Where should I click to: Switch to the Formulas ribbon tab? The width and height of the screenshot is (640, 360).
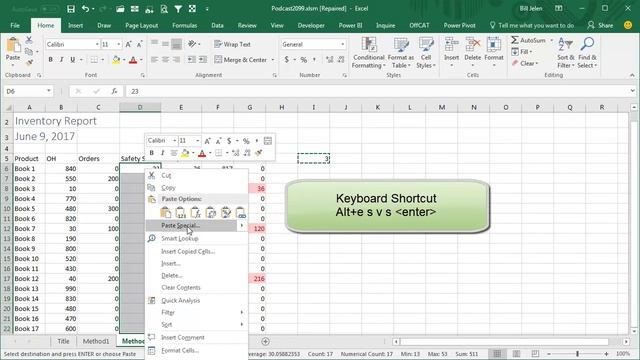(x=184, y=25)
